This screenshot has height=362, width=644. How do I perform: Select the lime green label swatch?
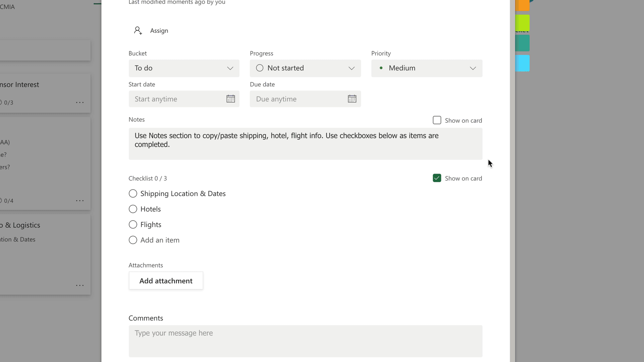tap(522, 23)
